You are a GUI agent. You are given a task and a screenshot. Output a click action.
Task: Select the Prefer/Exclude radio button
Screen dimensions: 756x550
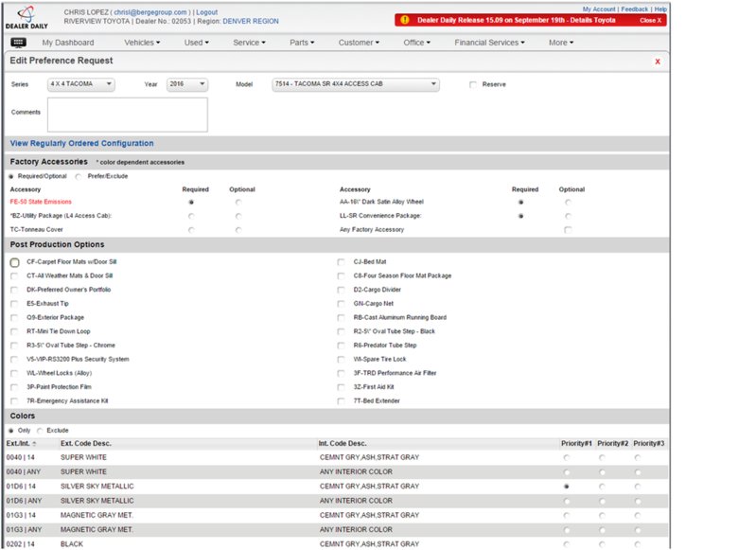[79, 177]
